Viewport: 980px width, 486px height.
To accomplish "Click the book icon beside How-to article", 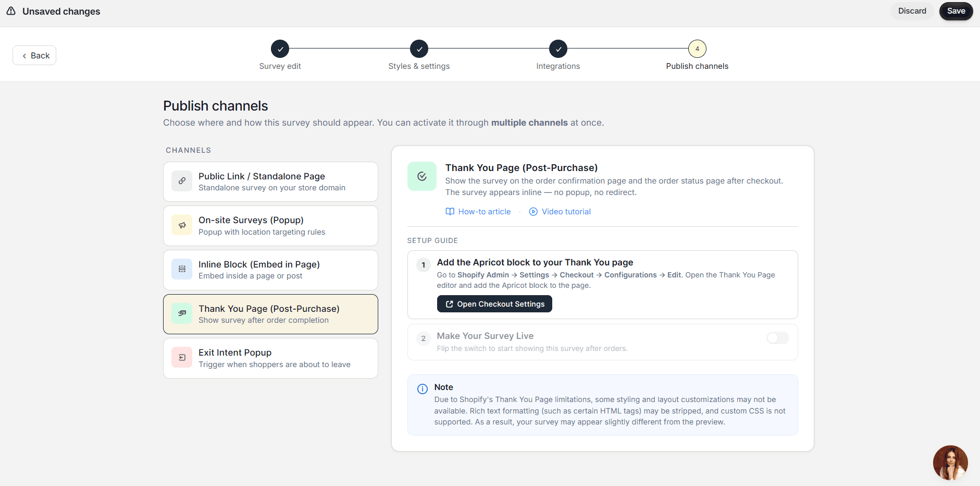I will (x=450, y=212).
